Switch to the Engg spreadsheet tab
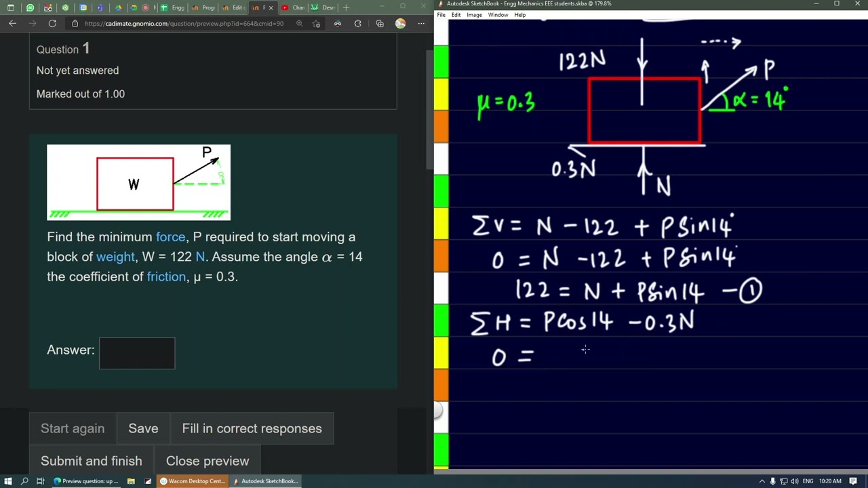Viewport: 868px width, 488px height. click(x=172, y=7)
